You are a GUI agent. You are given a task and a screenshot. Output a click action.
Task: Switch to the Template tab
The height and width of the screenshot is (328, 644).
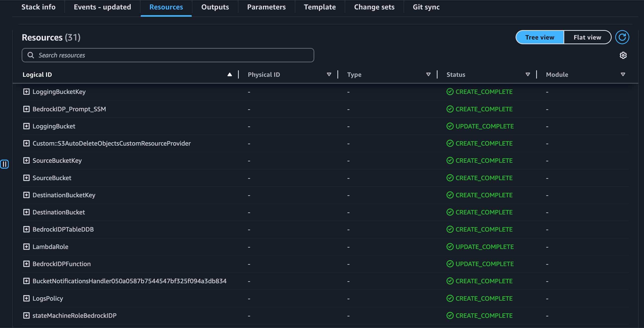320,7
